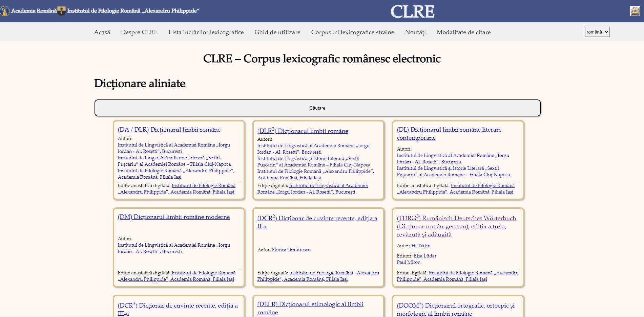Open the română language dropdown

[597, 32]
